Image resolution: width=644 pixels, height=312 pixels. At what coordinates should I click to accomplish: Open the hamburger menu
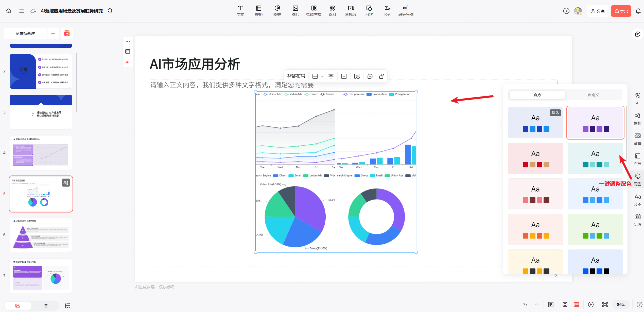coord(22,11)
